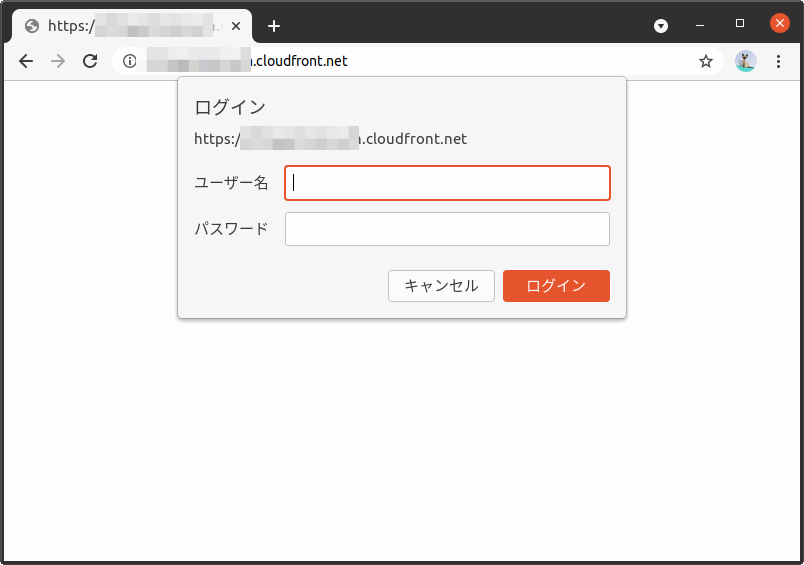Click the パスワード label
Screen dimensions: 804x565
point(231,229)
